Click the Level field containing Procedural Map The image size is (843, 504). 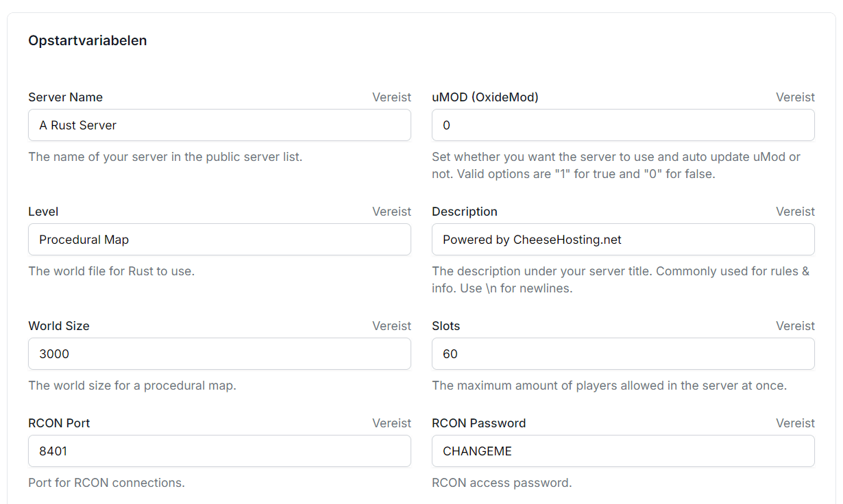point(219,240)
